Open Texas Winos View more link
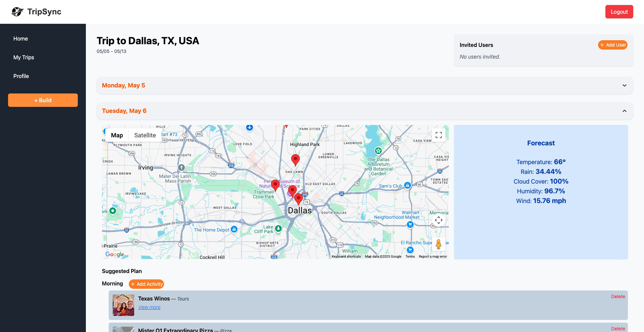 pyautogui.click(x=149, y=307)
